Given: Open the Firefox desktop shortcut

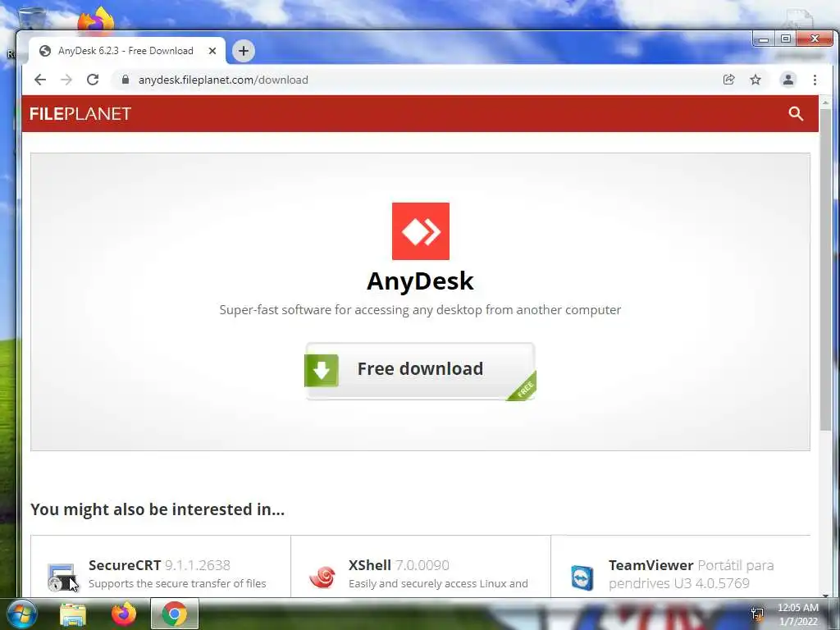Looking at the screenshot, I should (x=97, y=20).
